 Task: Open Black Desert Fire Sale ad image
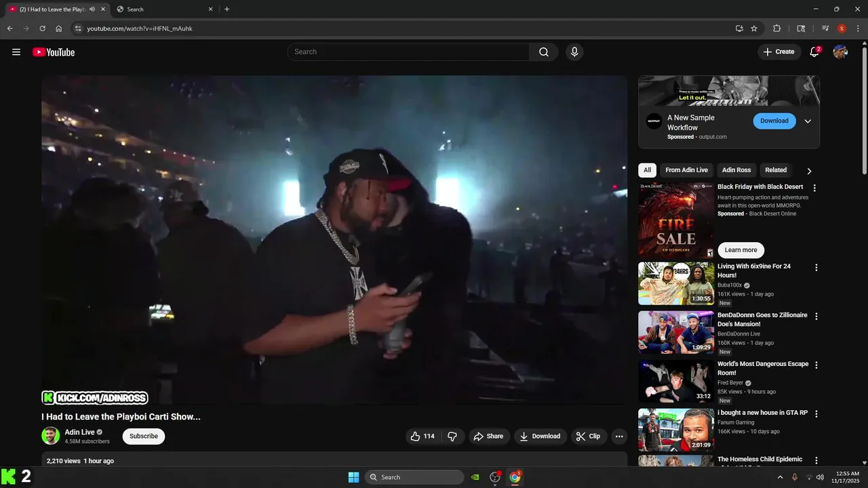click(x=676, y=220)
